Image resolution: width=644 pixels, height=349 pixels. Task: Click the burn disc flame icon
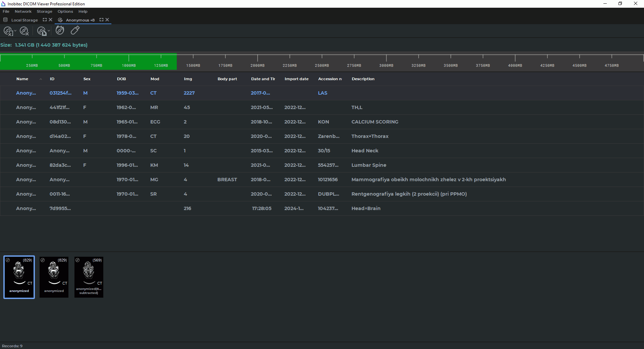click(60, 31)
